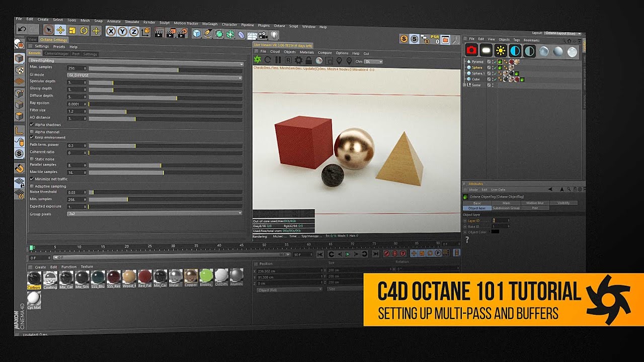Toggle Live Viewer resolution lock
The image size is (644, 362).
point(308,61)
